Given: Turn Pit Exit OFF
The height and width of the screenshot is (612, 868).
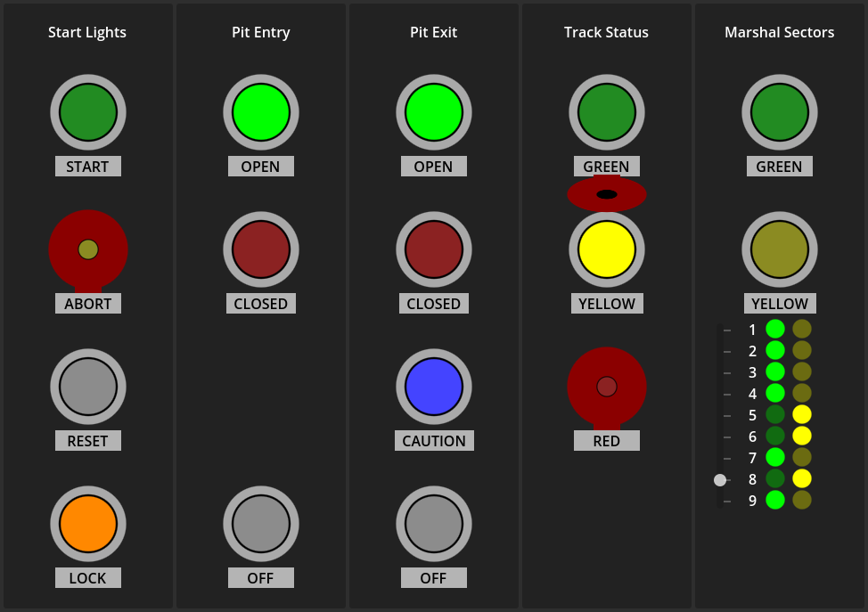Looking at the screenshot, I should click(433, 524).
